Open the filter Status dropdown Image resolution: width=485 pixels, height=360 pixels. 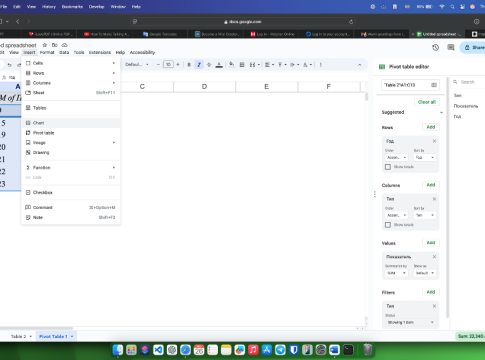(x=410, y=322)
